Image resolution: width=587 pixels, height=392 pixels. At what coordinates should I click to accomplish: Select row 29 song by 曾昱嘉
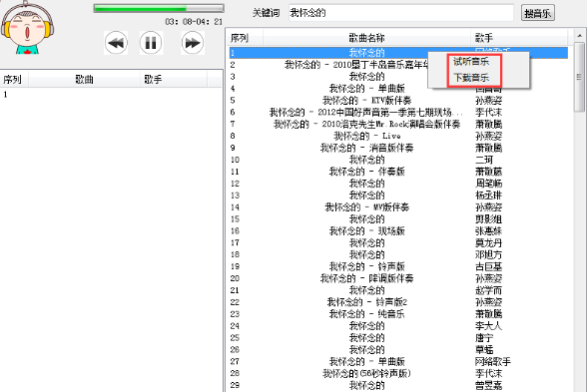(398, 385)
